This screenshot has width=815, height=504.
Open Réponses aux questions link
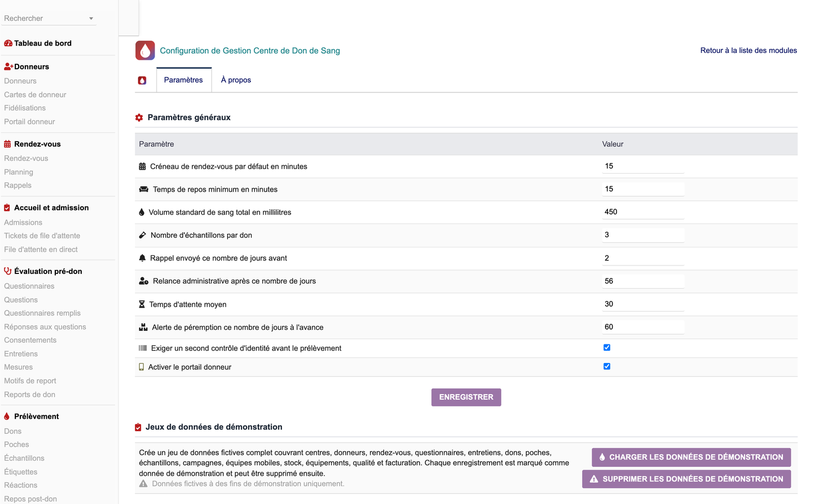[45, 327]
